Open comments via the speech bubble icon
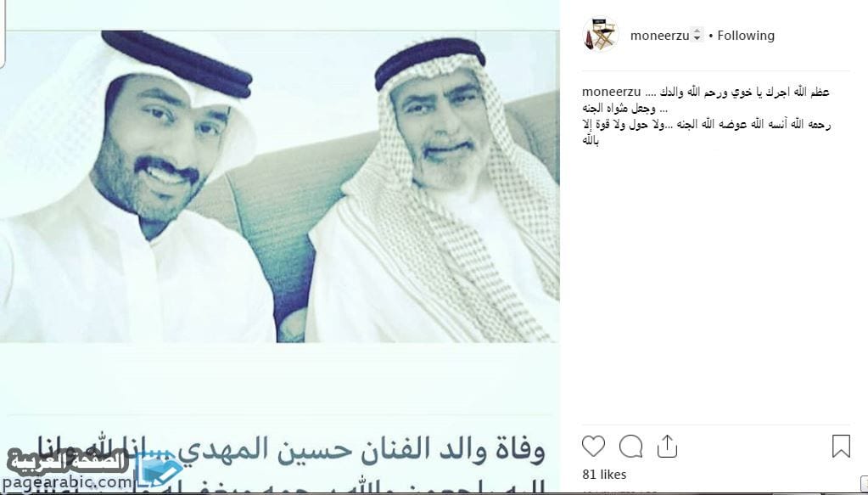The width and height of the screenshot is (868, 495). pyautogui.click(x=630, y=447)
